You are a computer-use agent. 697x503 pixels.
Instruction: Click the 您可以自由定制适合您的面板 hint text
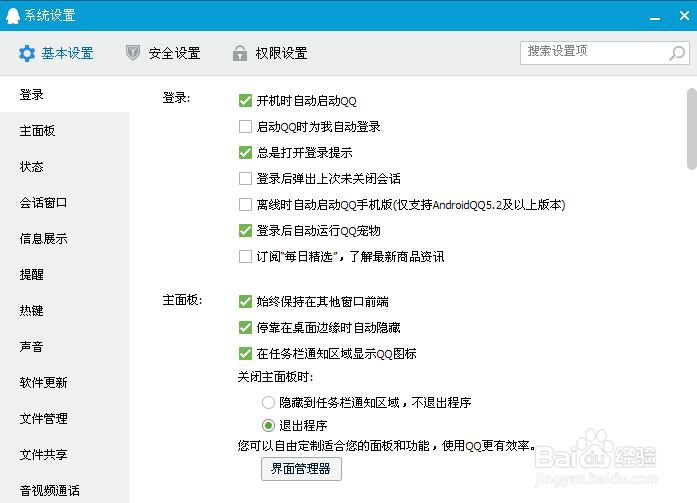pos(386,445)
